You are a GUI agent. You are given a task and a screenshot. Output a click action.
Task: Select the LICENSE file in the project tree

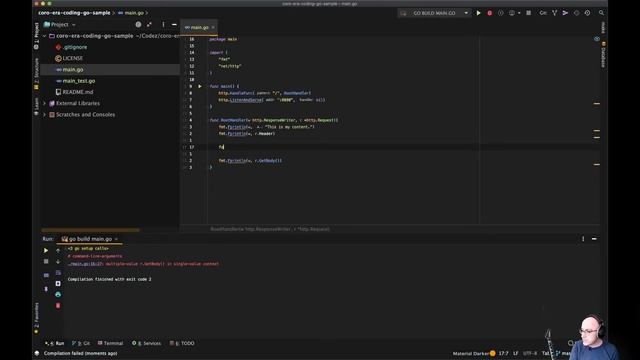(x=69, y=58)
